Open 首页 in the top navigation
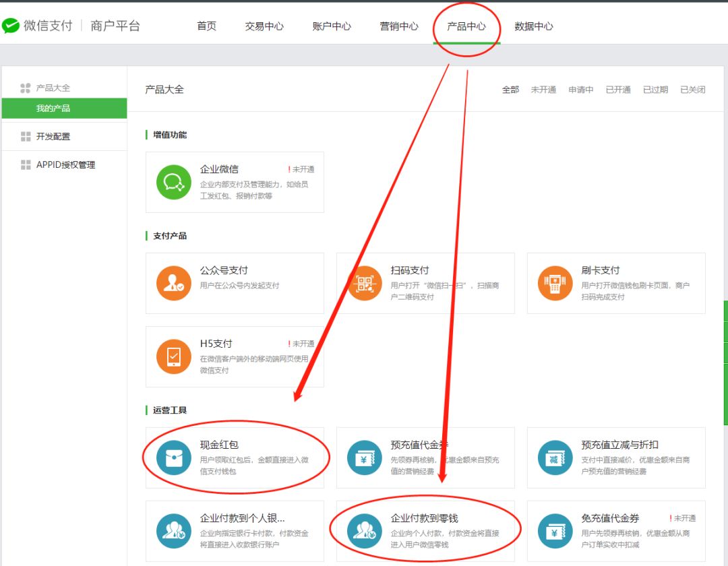 pyautogui.click(x=207, y=26)
